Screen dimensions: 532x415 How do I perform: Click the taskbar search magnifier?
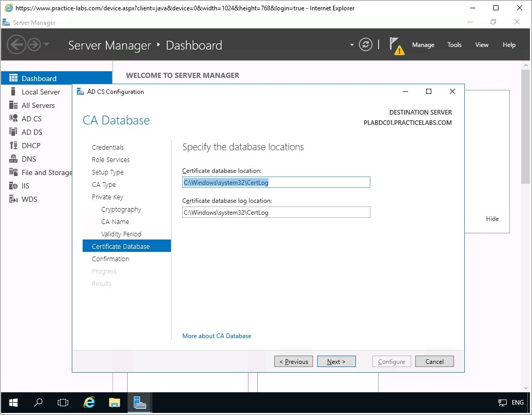tap(38, 403)
